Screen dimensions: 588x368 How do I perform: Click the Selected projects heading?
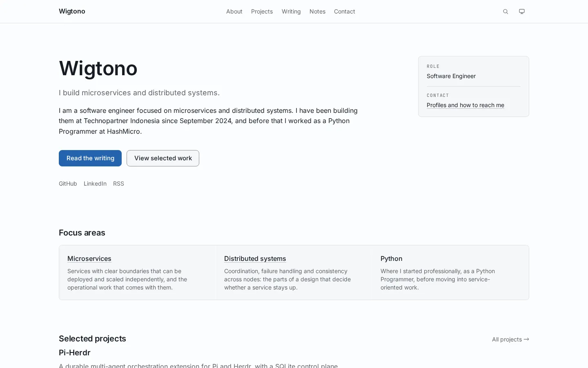point(92,339)
